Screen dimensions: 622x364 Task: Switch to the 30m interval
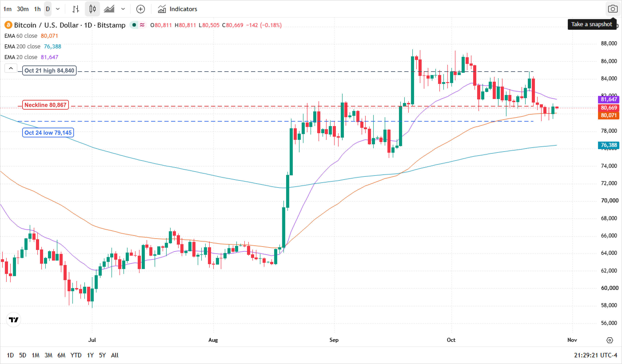[x=22, y=9]
